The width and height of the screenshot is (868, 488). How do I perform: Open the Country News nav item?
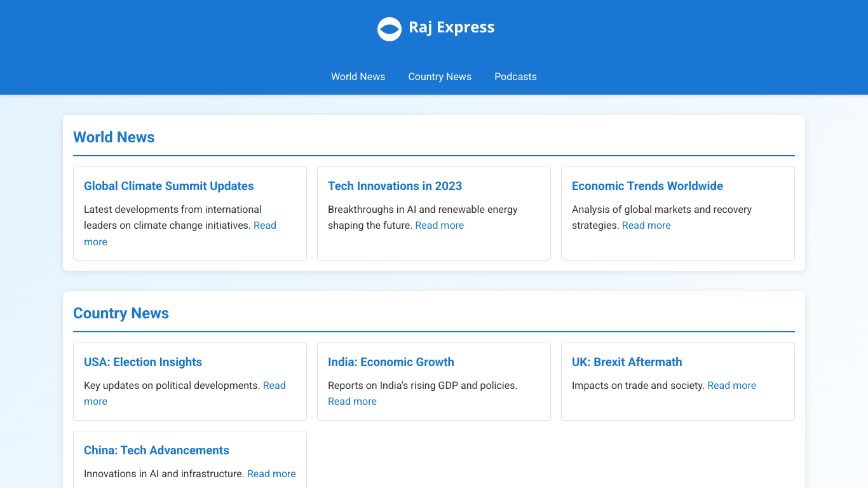pos(440,77)
